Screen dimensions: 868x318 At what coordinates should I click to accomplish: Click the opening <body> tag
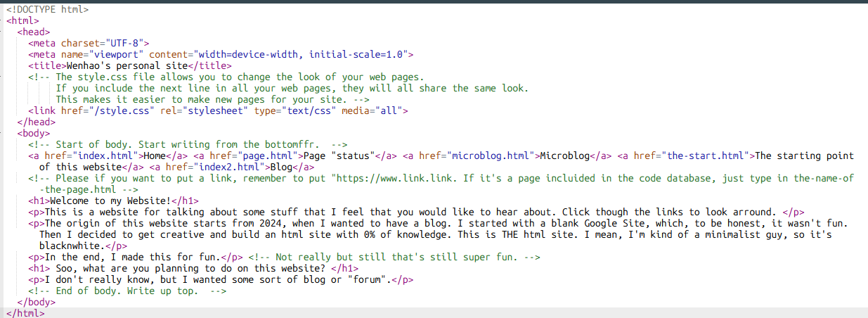click(33, 133)
